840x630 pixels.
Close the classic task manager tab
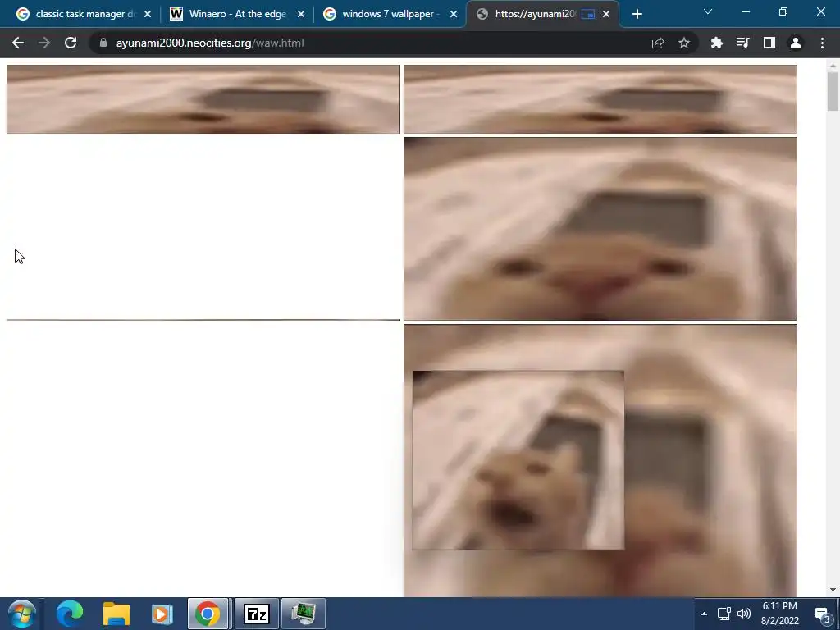(148, 15)
